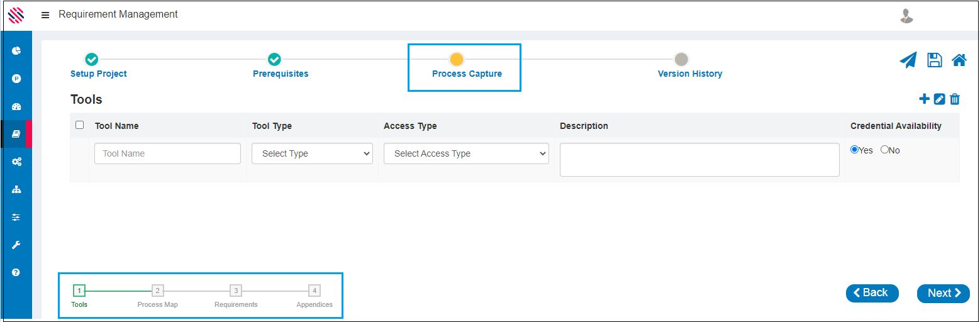Open the hamburger menu beside Requirement Management

pos(45,15)
